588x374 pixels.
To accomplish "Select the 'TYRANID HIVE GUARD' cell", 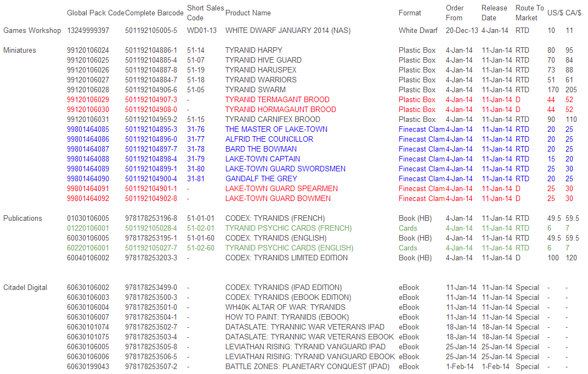I will coord(263,60).
